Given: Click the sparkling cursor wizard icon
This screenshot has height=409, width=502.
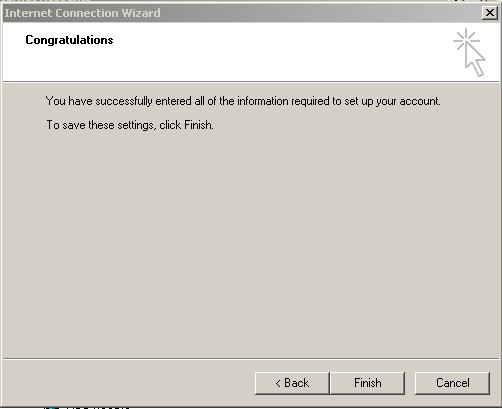Looking at the screenshot, I should pos(469,52).
